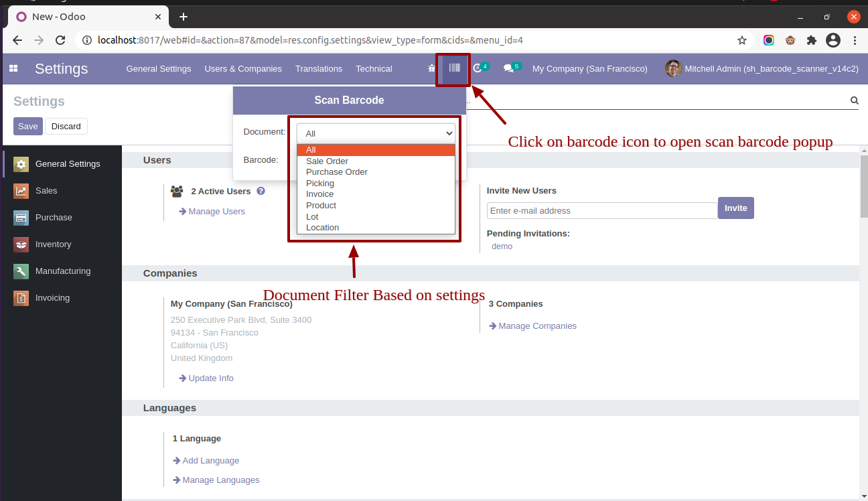
Task: Open the Users & Companies menu
Action: coord(243,68)
